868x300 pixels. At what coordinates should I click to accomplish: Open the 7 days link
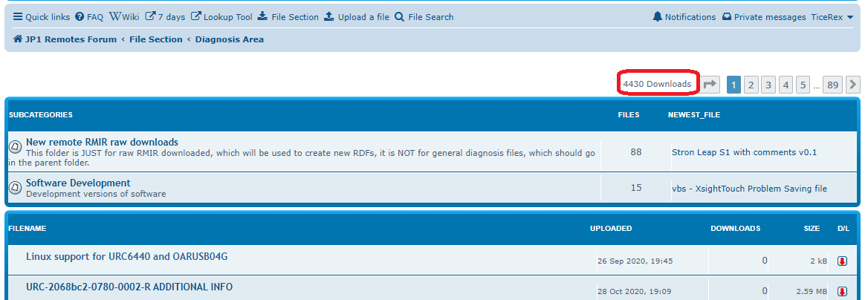pyautogui.click(x=165, y=17)
